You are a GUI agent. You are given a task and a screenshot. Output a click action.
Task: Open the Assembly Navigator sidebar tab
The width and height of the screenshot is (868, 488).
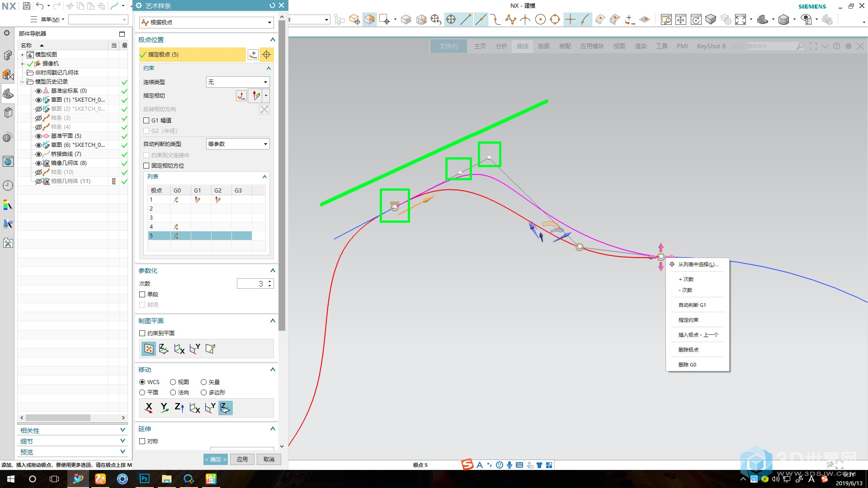tap(8, 55)
